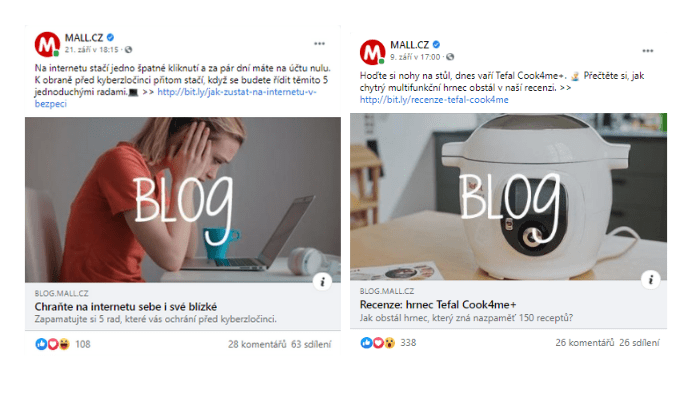
Task: Show the 28 komentářů on left post
Action: [x=257, y=344]
